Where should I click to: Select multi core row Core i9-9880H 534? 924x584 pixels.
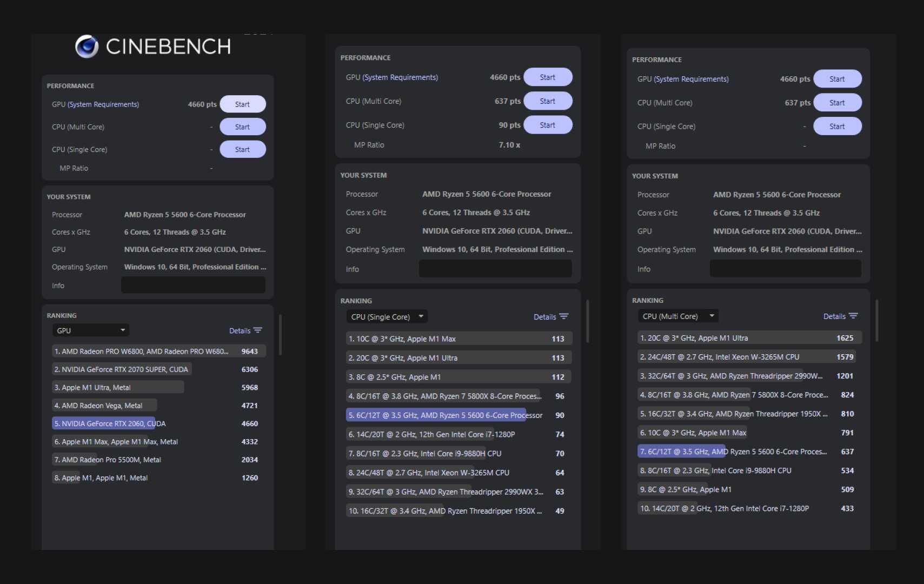[x=749, y=470]
